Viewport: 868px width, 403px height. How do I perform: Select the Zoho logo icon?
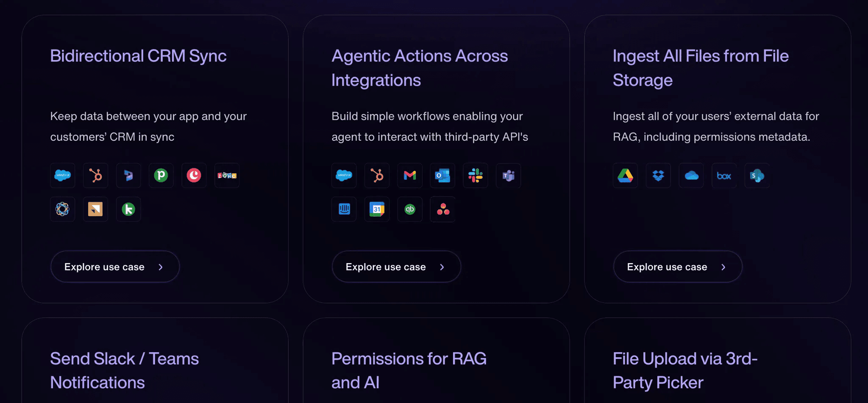click(227, 175)
